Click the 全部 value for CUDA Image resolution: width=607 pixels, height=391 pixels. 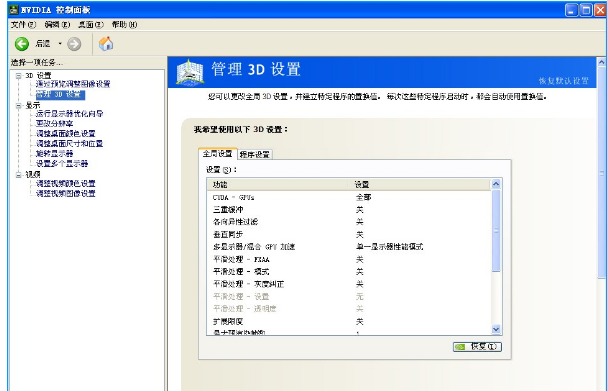coord(364,197)
